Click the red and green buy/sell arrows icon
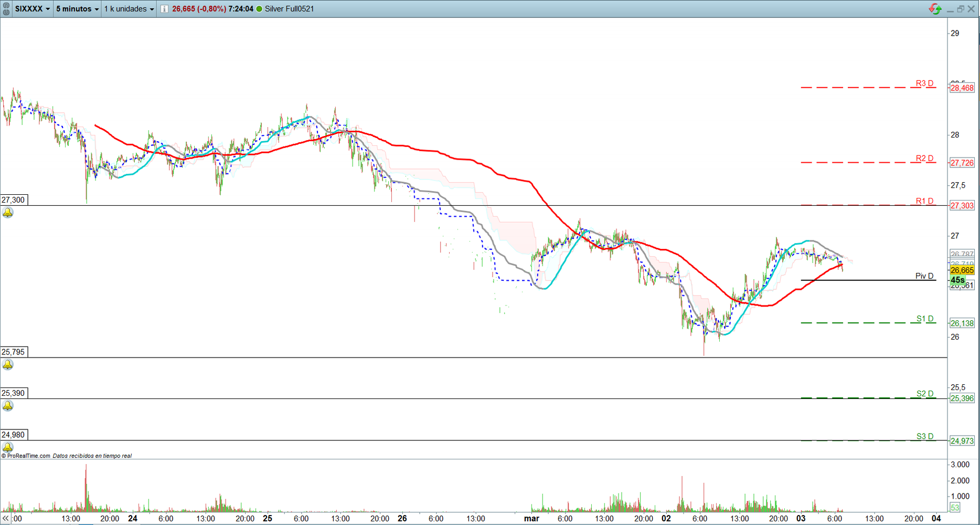 (935, 9)
